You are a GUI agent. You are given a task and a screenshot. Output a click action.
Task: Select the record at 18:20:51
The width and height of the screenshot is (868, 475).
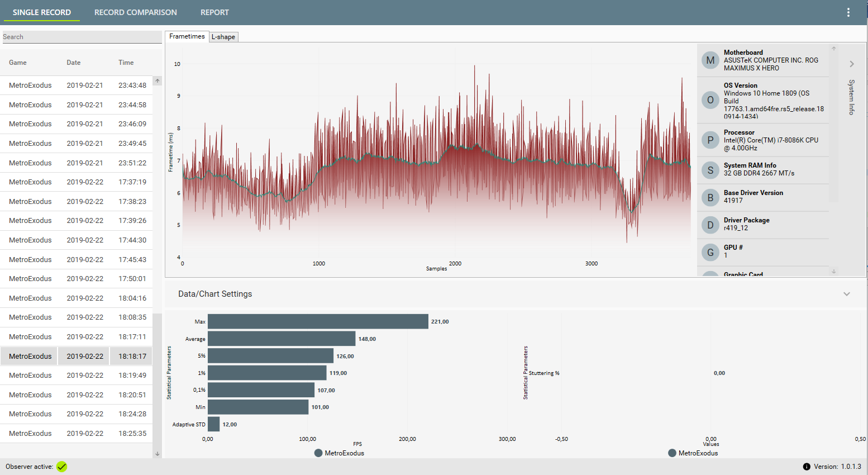[77, 395]
